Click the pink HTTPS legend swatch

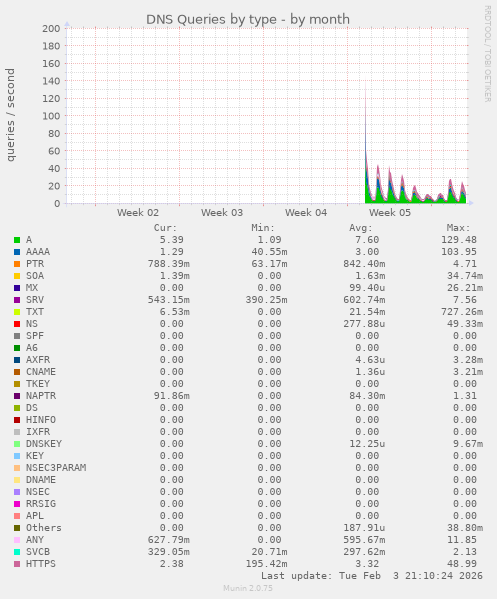coord(17,564)
